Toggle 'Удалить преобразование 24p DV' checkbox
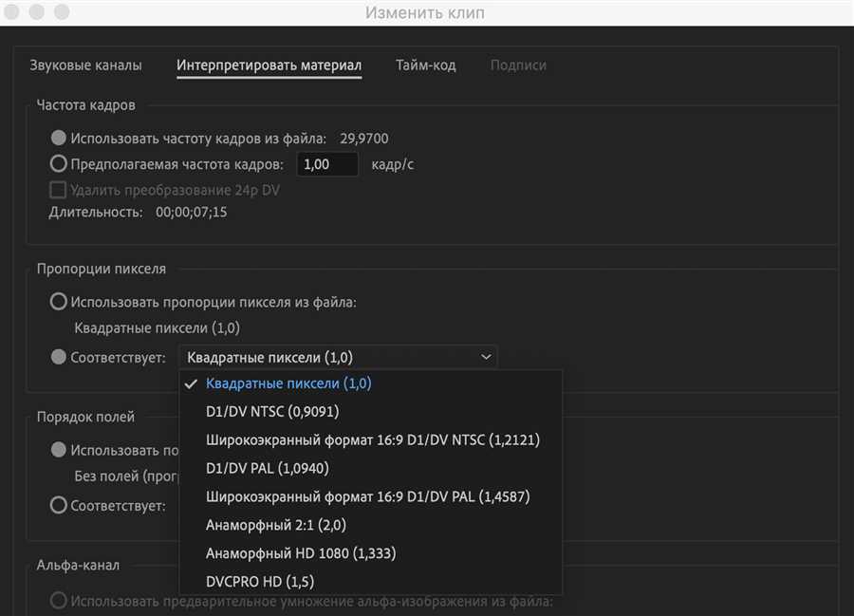 pos(59,190)
